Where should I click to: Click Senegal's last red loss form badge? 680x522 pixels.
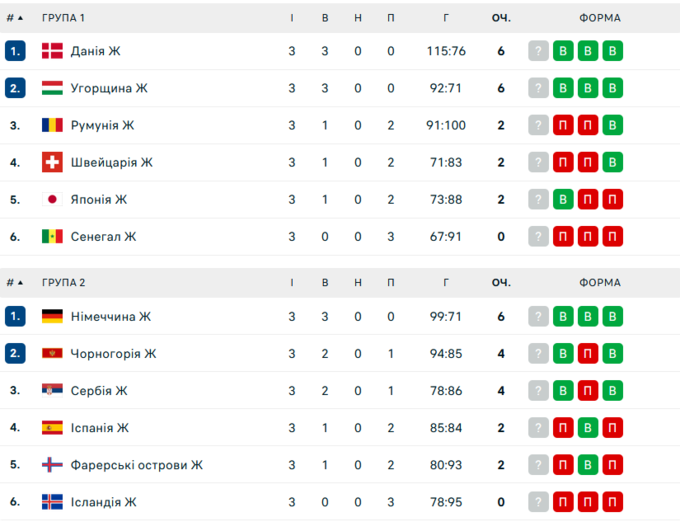(612, 237)
